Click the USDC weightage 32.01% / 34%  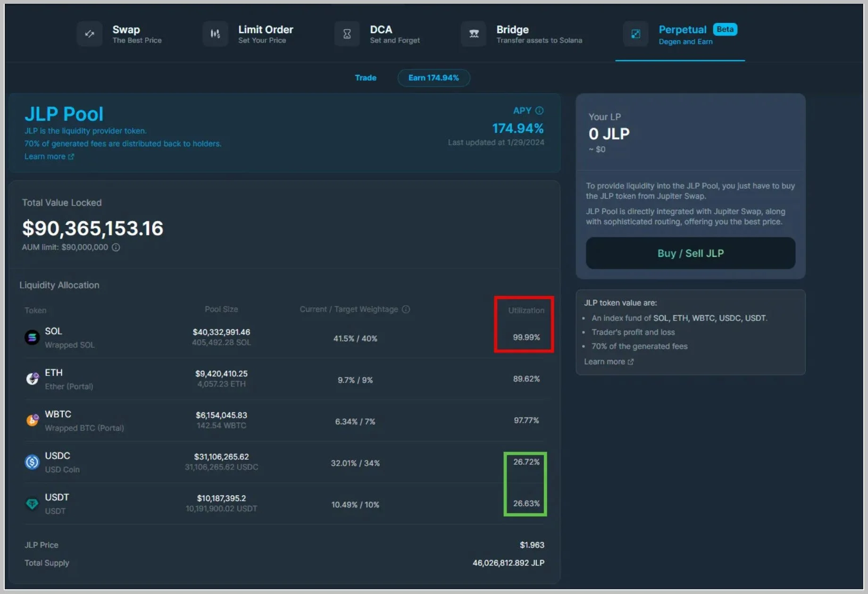[x=355, y=463]
